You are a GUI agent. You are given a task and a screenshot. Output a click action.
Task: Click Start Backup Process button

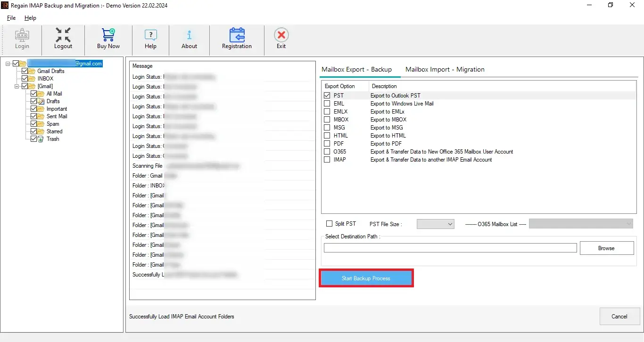pos(366,278)
